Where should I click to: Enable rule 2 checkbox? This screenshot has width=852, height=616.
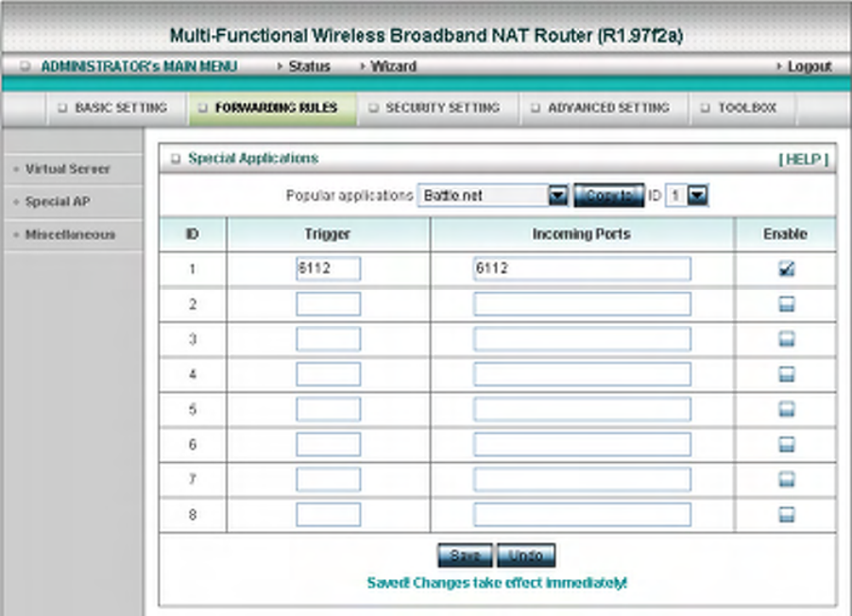point(786,304)
